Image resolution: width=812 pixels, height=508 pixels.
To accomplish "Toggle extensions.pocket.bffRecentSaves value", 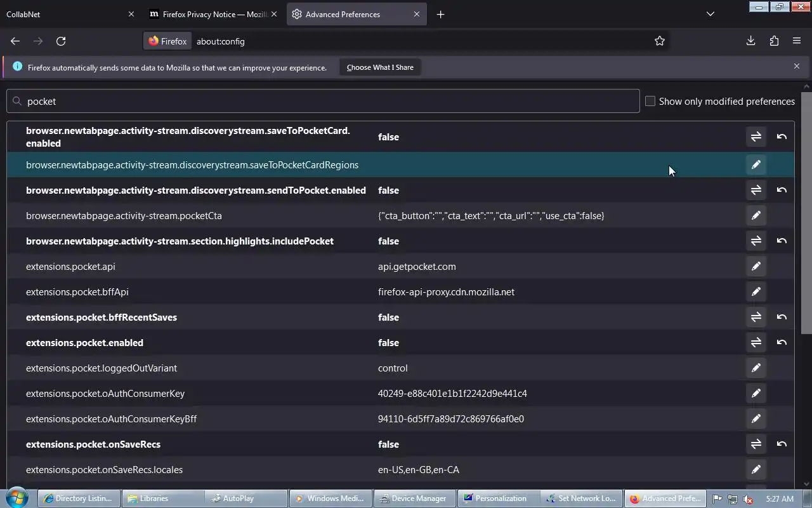I will click(x=756, y=317).
